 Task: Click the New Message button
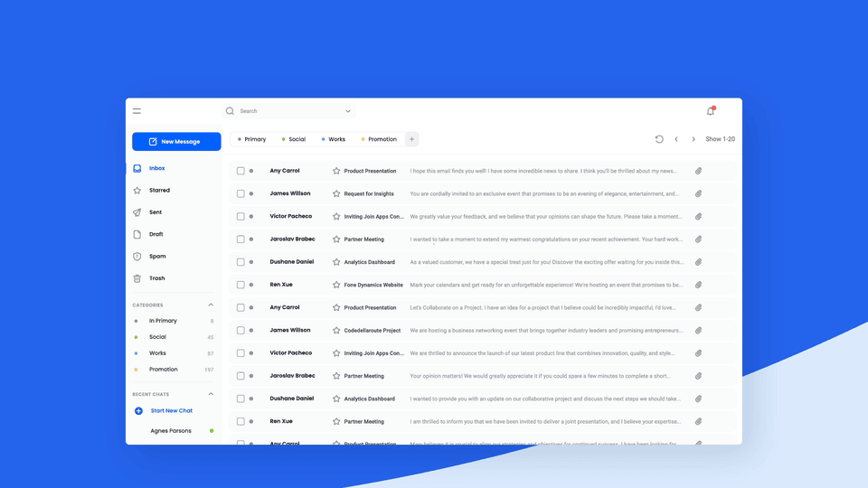click(176, 142)
